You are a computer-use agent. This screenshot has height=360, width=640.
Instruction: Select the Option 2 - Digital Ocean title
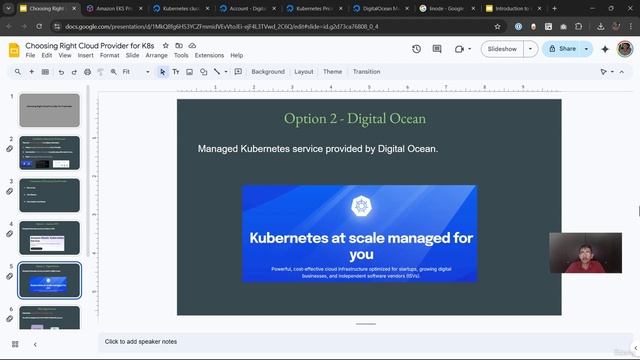[355, 118]
